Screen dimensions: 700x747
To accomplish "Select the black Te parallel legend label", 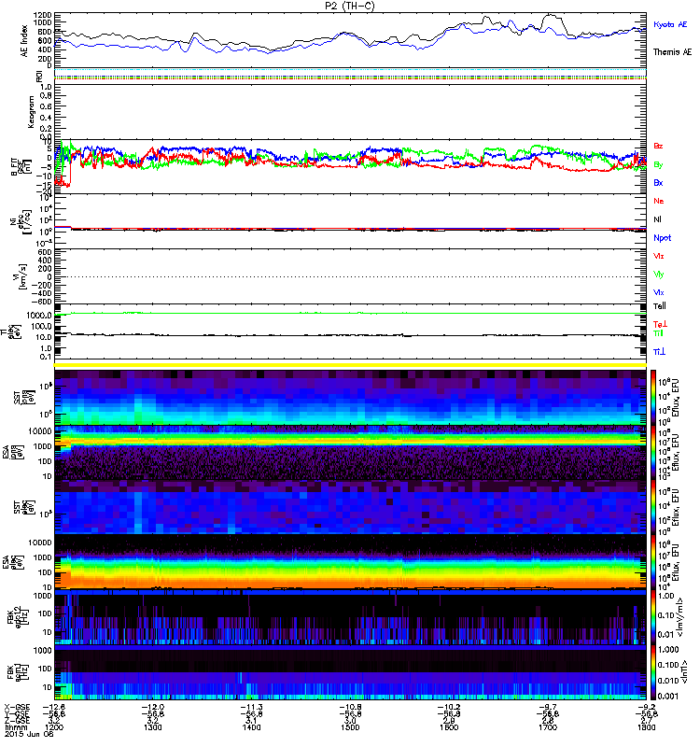I will tap(659, 306).
